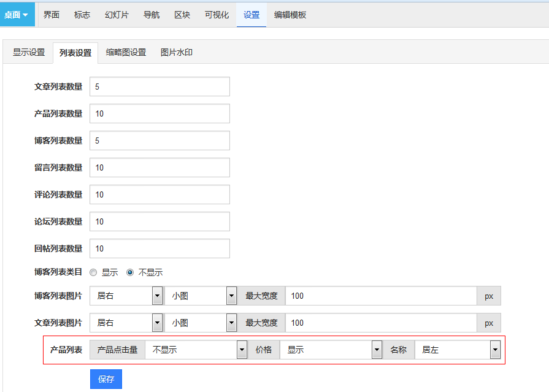
Task: Click the 文章列表数量 input field
Action: coord(159,86)
